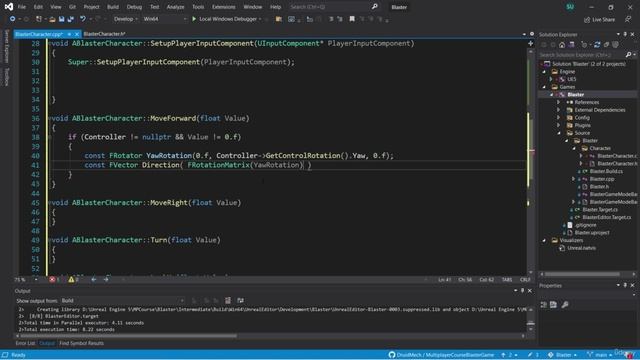Start debugging with the green play arrow
640x360 pixels.
coord(194,19)
